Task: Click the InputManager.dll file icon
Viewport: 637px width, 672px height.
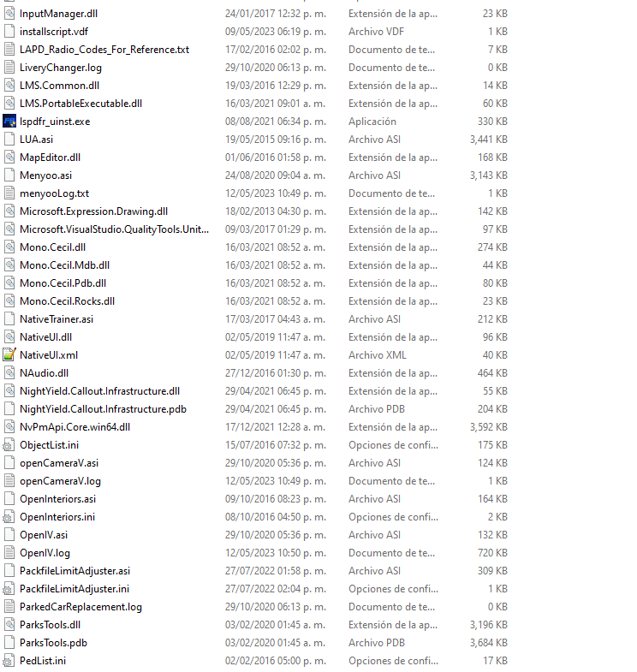Action: pyautogui.click(x=9, y=14)
